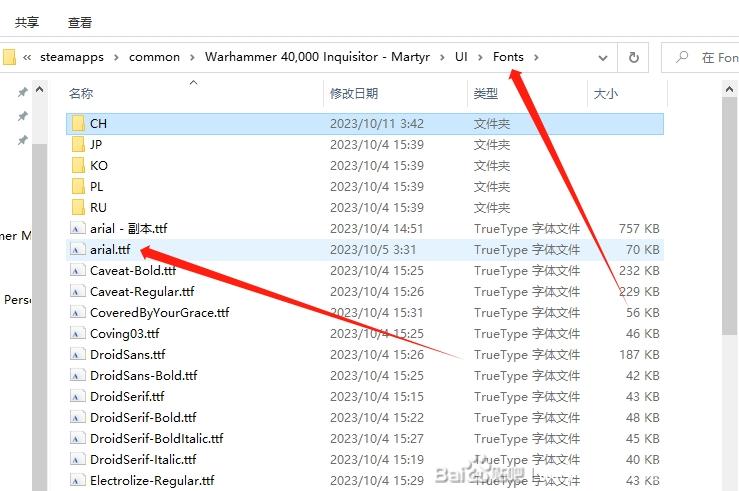Click navigation pane scroll up arrow

[40, 89]
